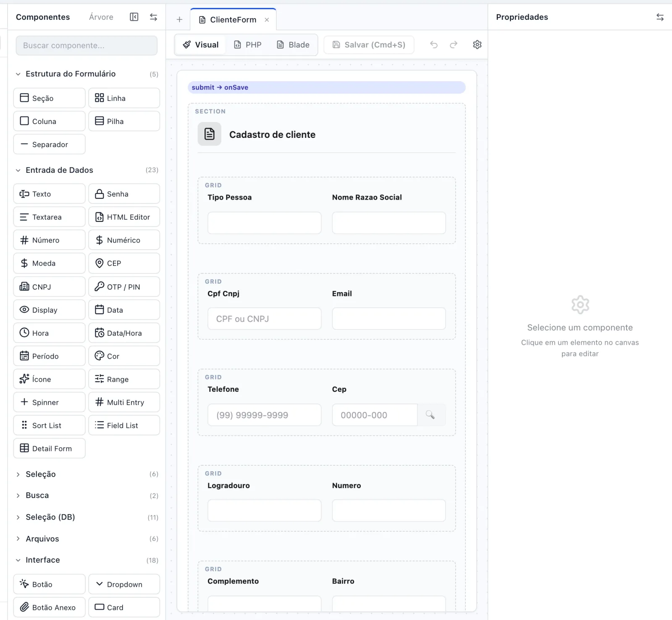Click the CEP search magnifier icon
This screenshot has width=672, height=620.
pyautogui.click(x=430, y=415)
